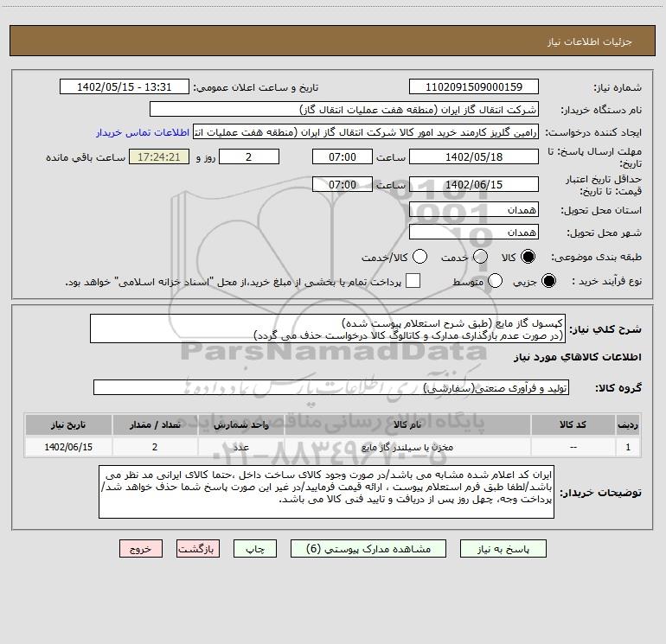Select the متوسط purchase type radio
Image resolution: width=666 pixels, height=644 pixels.
495,281
